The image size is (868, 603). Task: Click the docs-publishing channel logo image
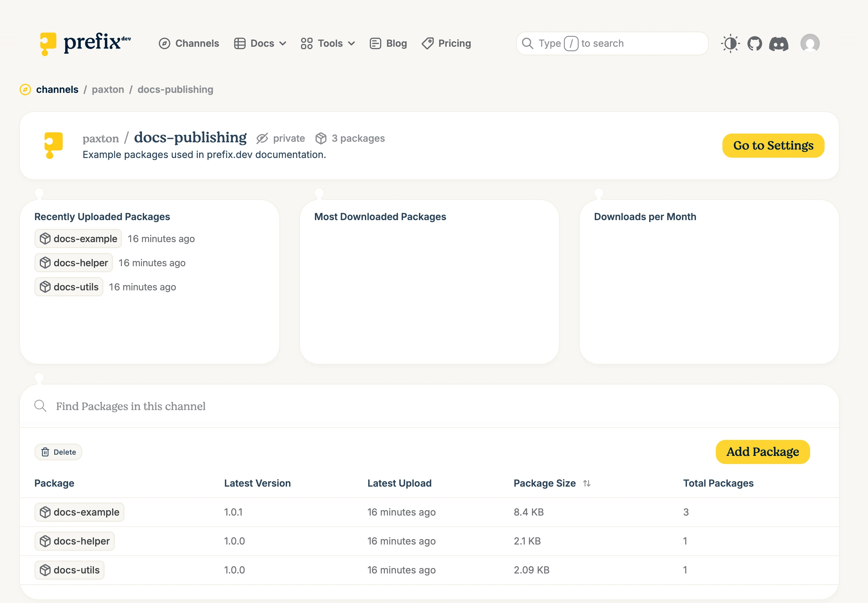[x=53, y=145]
